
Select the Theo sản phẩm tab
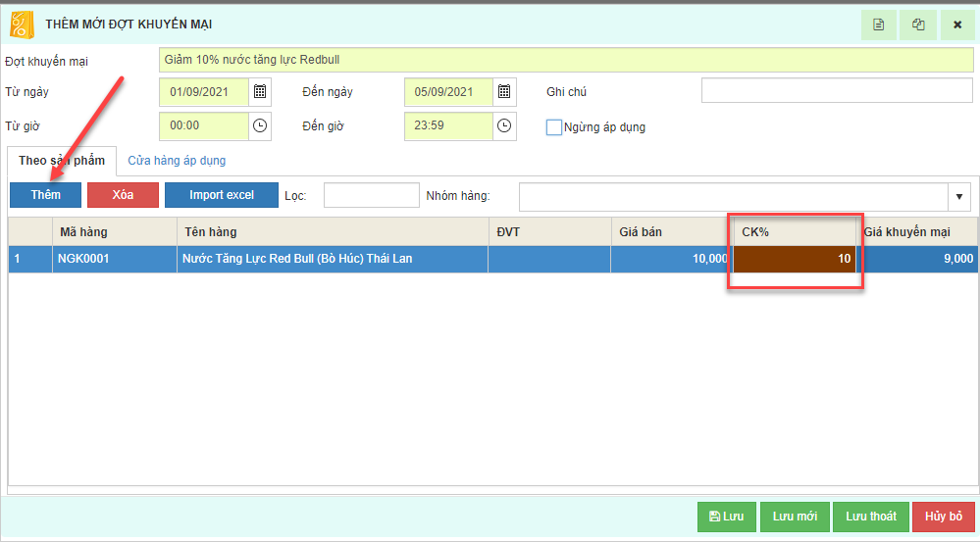tap(62, 161)
